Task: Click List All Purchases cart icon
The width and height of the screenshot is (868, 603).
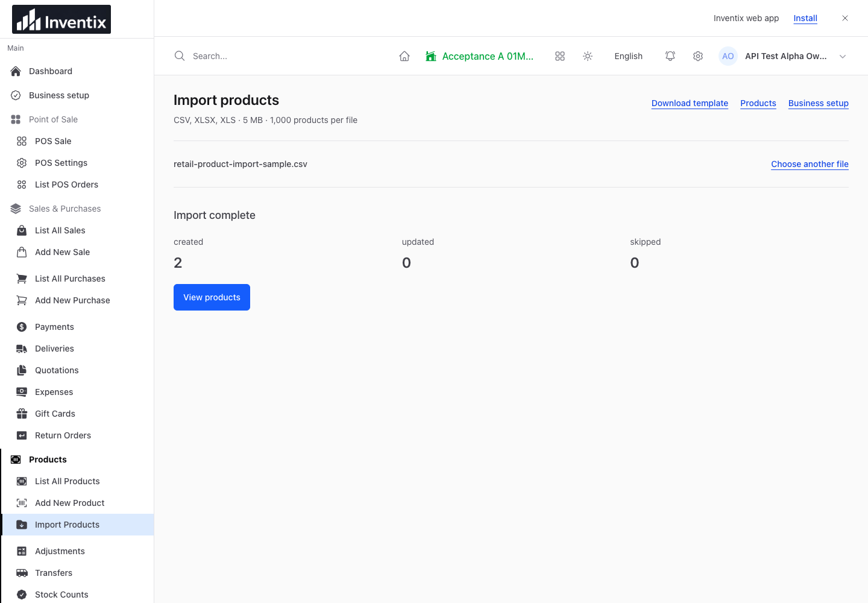Action: 22,279
